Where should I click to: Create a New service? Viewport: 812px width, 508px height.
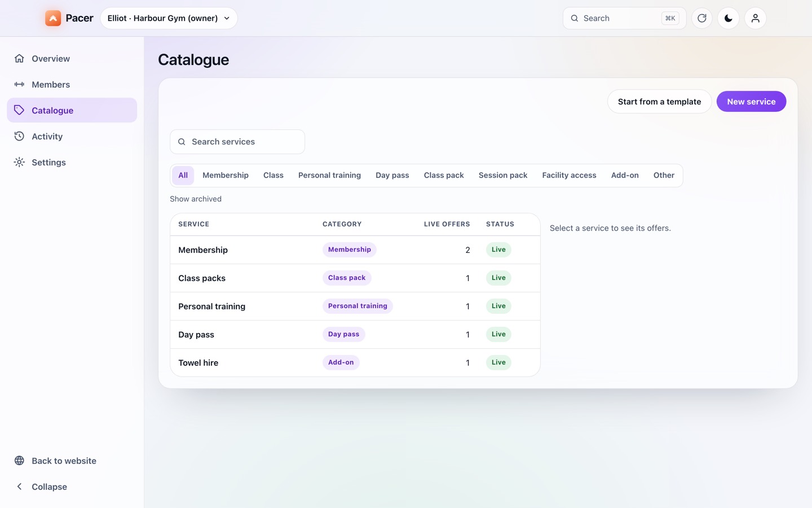(751, 102)
